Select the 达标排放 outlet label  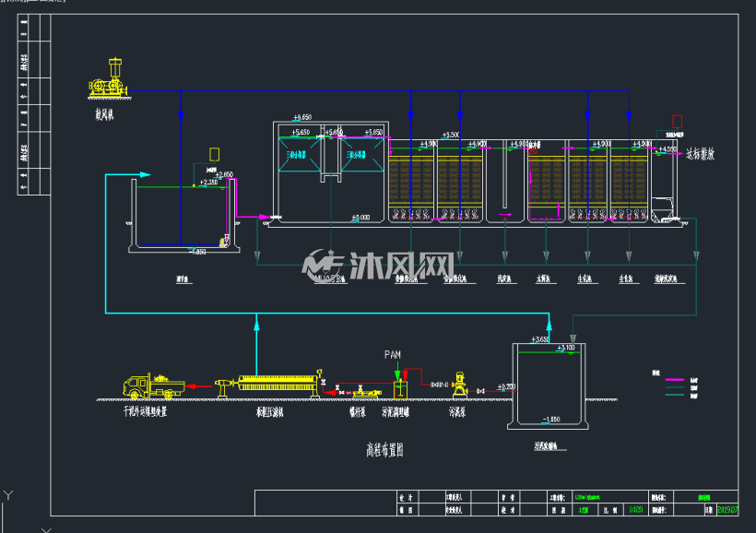(x=700, y=154)
